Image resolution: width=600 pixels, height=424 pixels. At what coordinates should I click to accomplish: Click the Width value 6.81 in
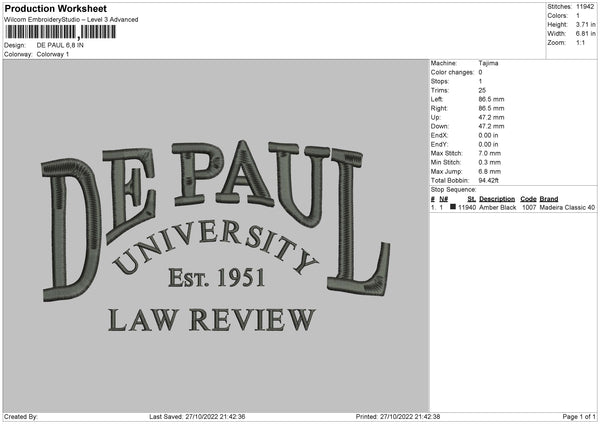585,34
